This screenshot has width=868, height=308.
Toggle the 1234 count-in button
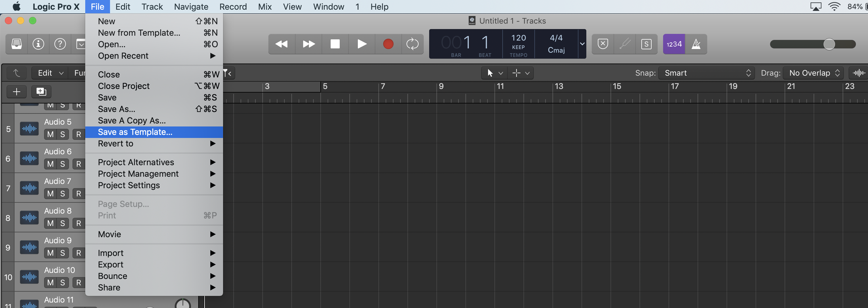coord(674,44)
